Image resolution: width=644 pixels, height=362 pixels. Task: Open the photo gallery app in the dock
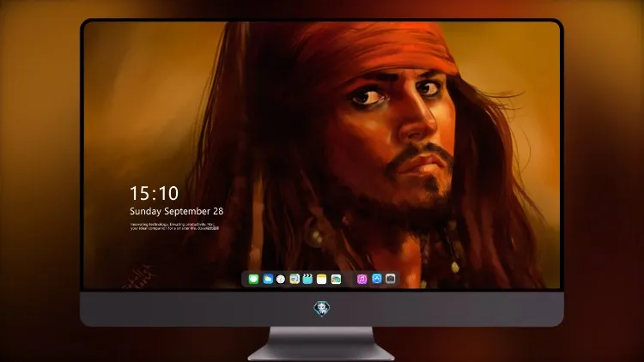tap(336, 279)
